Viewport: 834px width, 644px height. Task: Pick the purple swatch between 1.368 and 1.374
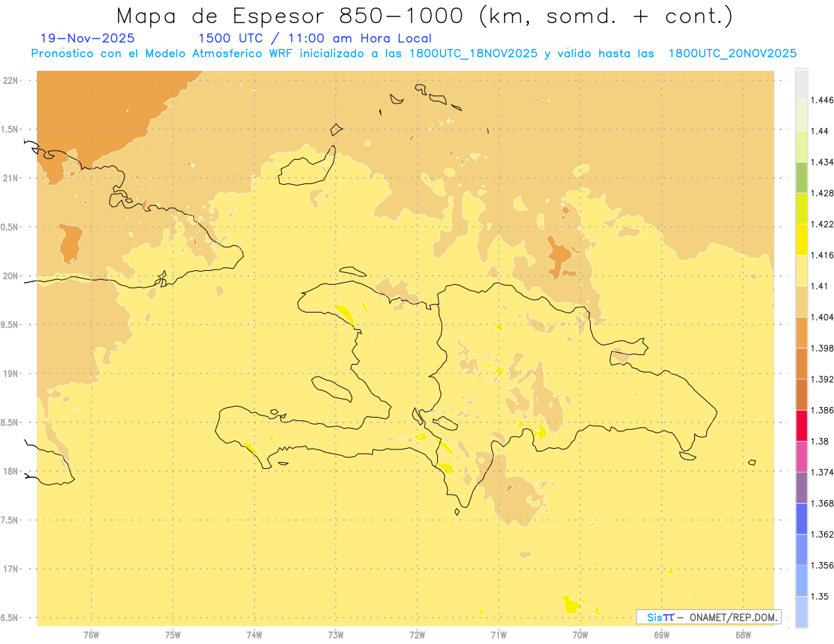801,488
